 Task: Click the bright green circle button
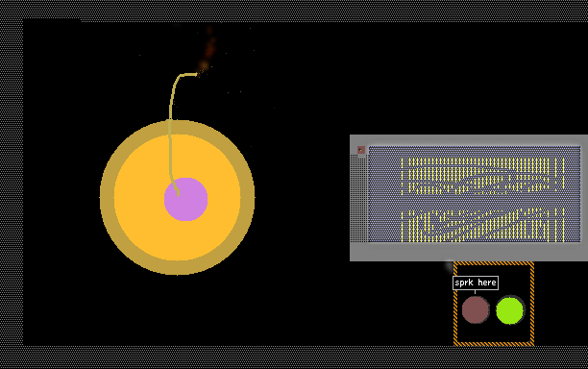509,310
